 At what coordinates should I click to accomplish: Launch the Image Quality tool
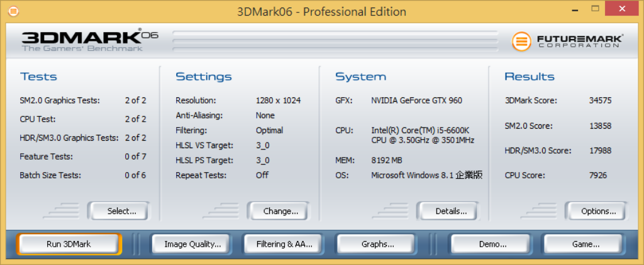(192, 244)
